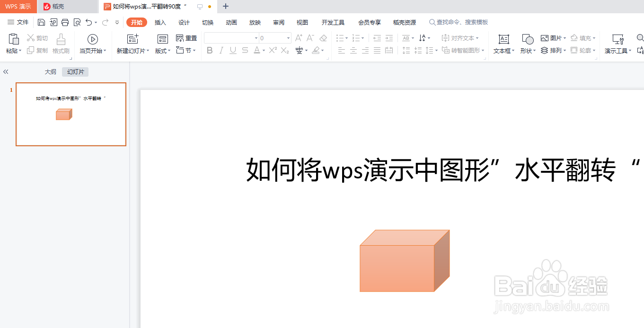Open the 稻壳 document tab
The image size is (644, 328).
pyautogui.click(x=68, y=7)
